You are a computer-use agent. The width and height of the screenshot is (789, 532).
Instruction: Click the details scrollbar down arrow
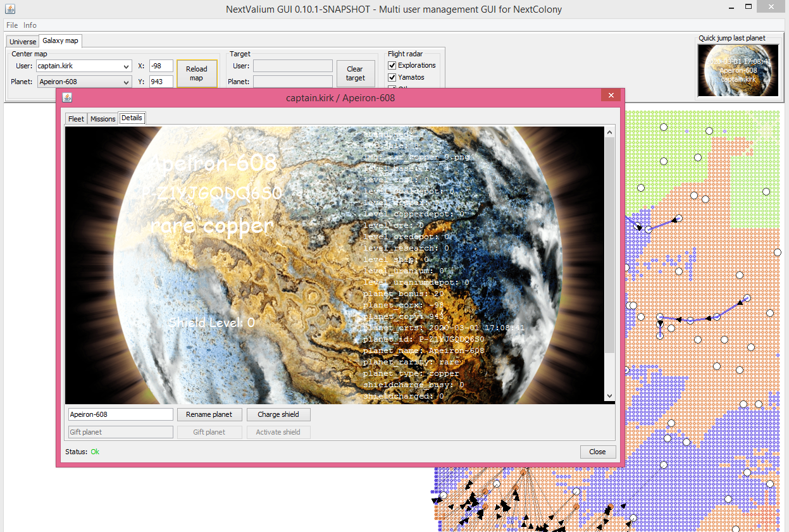(x=610, y=395)
